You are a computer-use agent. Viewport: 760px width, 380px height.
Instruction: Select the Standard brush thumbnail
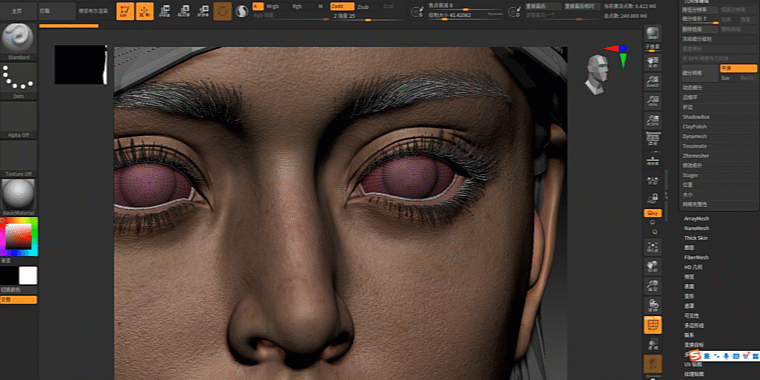(18, 41)
